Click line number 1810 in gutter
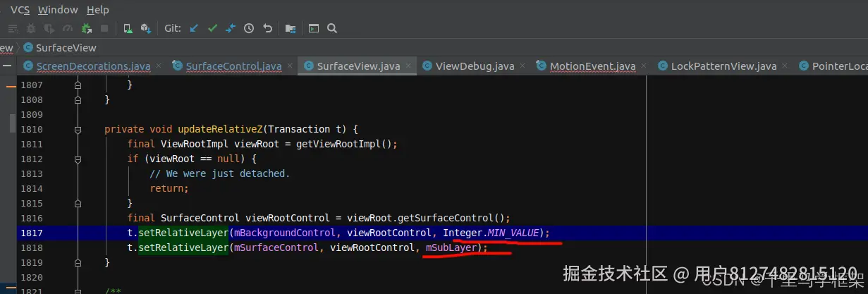868x294 pixels. coord(32,129)
